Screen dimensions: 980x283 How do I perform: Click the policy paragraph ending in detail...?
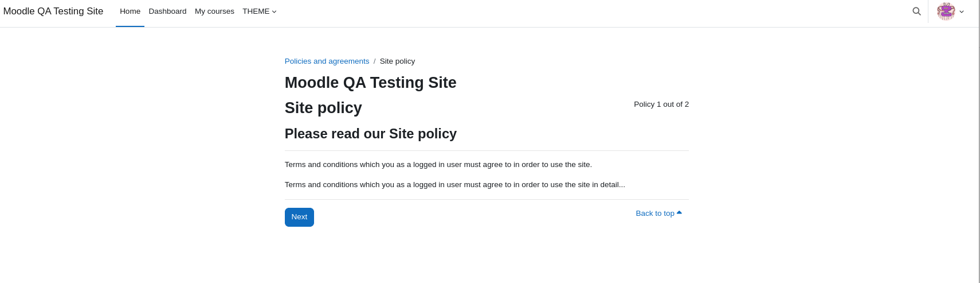[x=454, y=185]
